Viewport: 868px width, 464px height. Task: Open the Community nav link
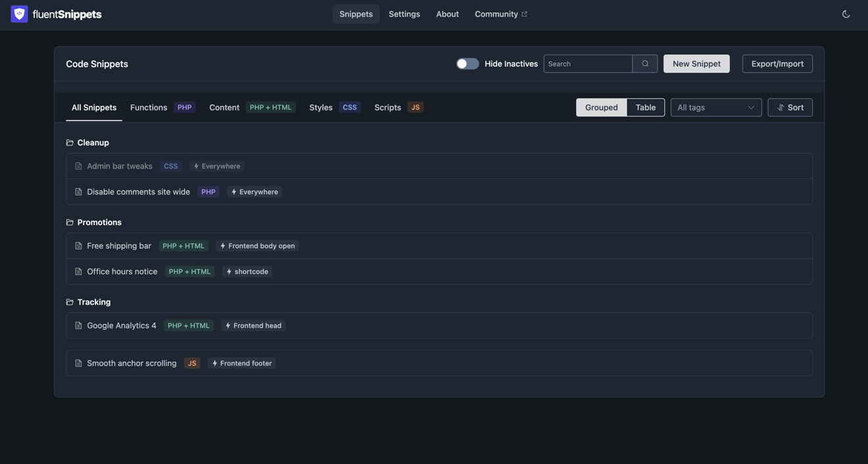501,14
